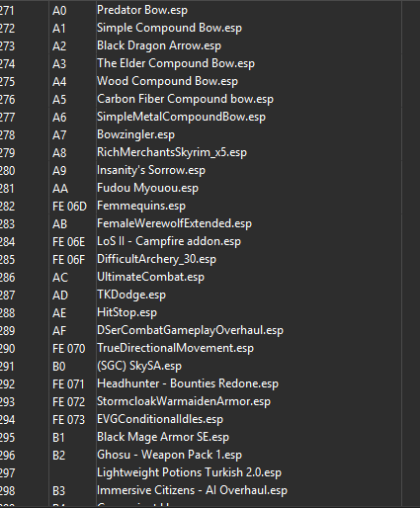Select FemaleWerewolfExtended.esp entry
Image resolution: width=420 pixels, height=508 pixels.
[174, 223]
